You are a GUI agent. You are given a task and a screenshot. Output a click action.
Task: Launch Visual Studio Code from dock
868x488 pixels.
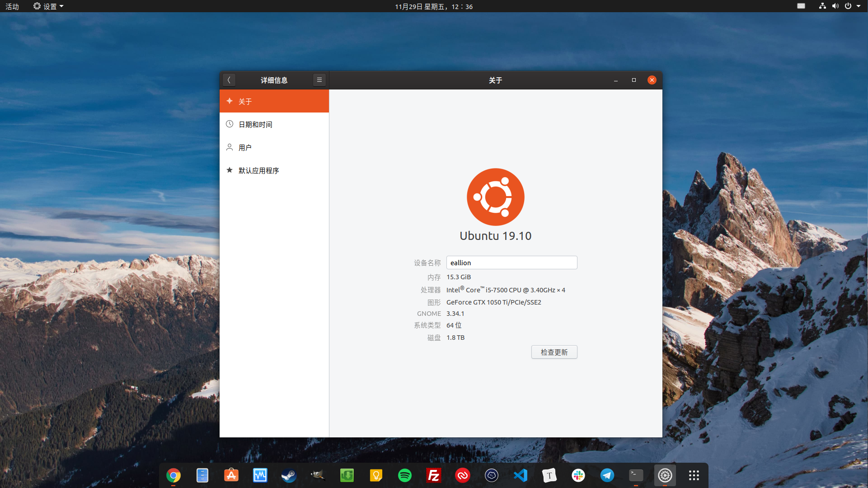point(521,475)
